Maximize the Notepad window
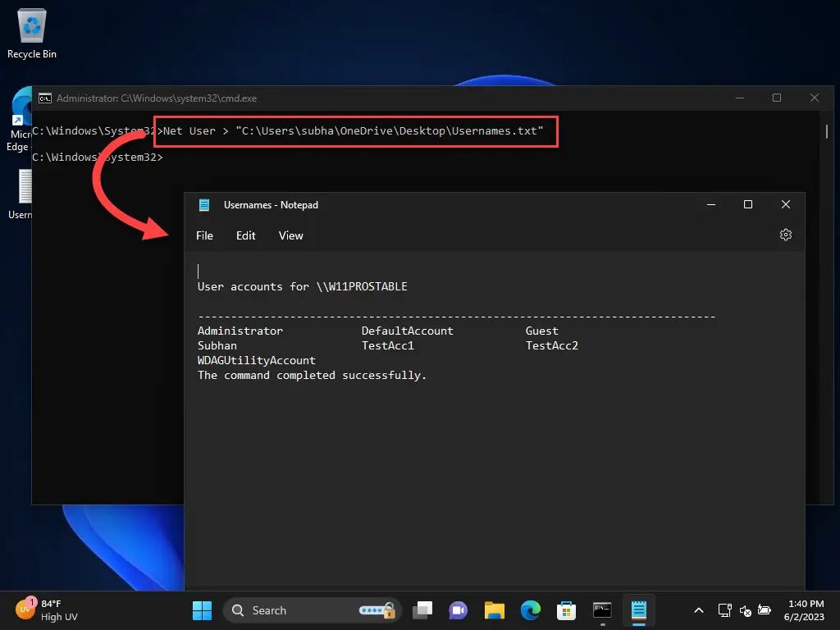This screenshot has width=840, height=630. [748, 204]
